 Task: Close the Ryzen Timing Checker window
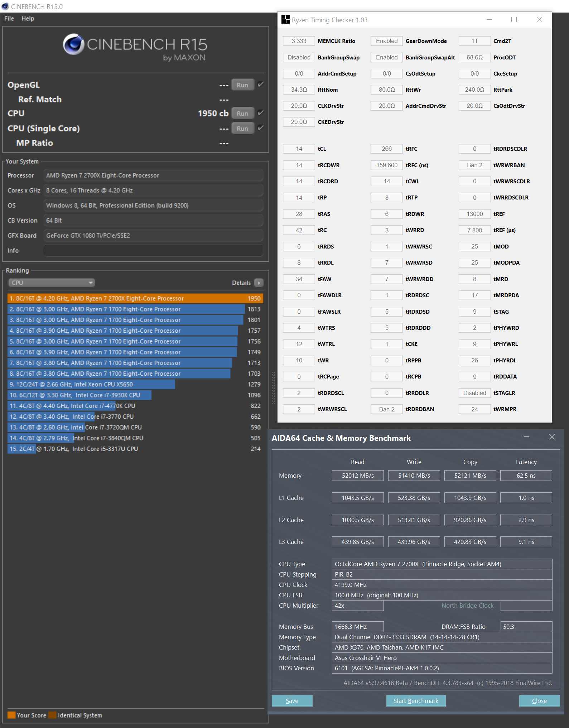click(x=539, y=20)
